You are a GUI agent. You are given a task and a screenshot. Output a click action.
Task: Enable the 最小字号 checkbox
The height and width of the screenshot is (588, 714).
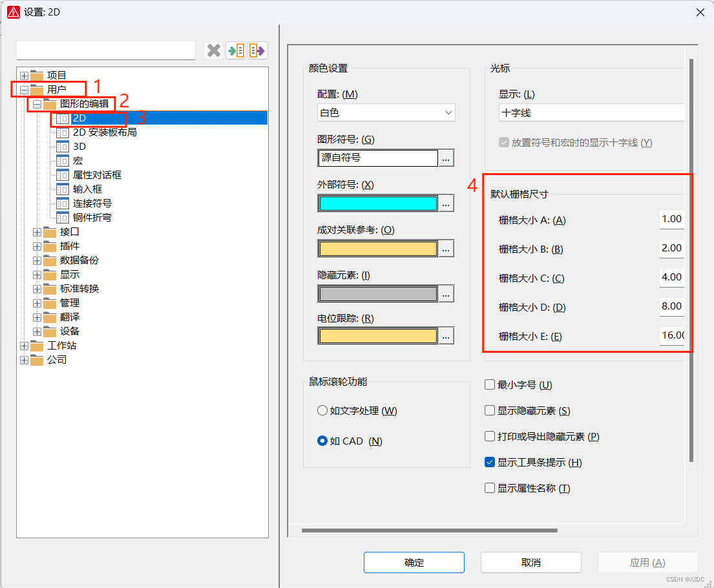tap(490, 385)
